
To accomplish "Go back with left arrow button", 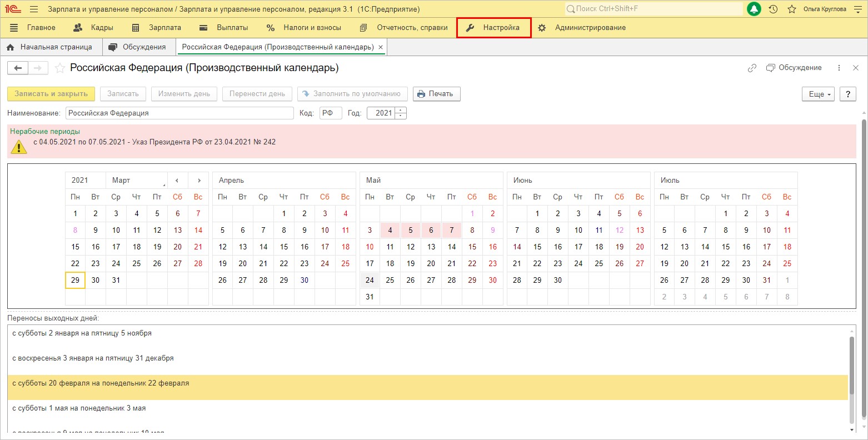I will tap(18, 68).
